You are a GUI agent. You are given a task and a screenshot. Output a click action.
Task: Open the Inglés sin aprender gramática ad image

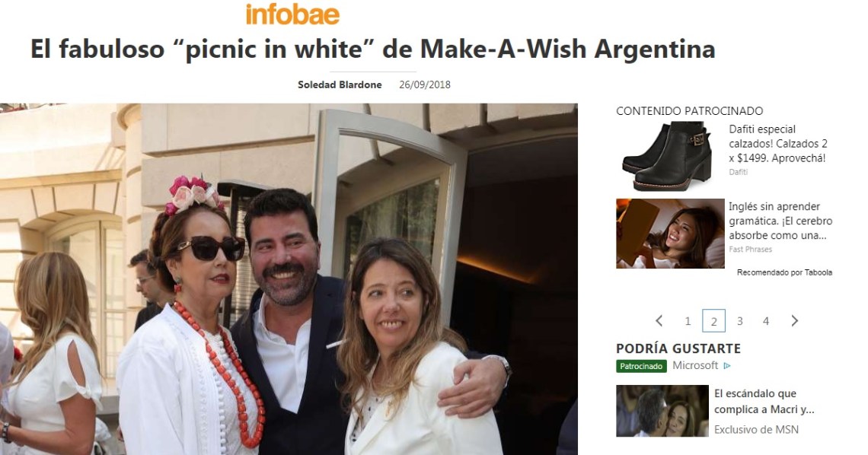pos(670,234)
